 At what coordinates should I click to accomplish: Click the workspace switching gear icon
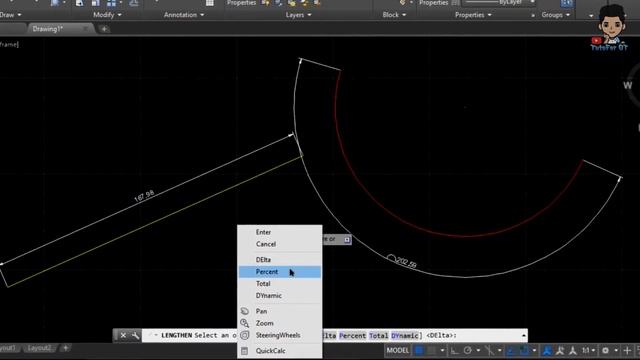tap(605, 350)
